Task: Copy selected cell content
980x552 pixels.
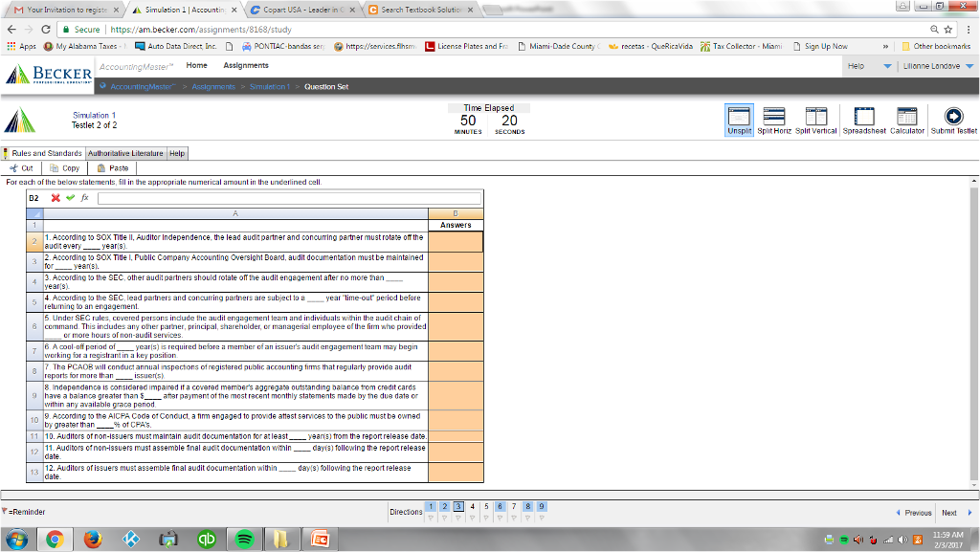Action: pyautogui.click(x=65, y=168)
